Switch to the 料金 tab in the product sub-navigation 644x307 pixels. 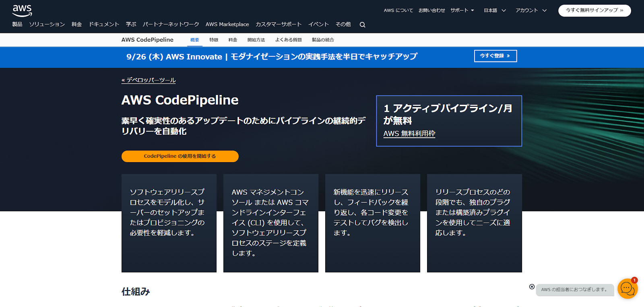pos(233,40)
